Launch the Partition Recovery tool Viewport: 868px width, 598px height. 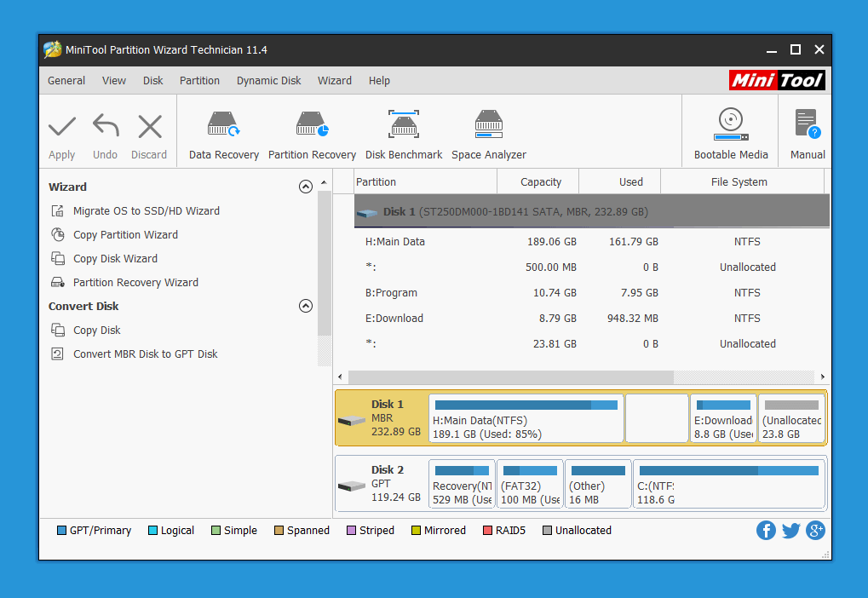coord(312,135)
